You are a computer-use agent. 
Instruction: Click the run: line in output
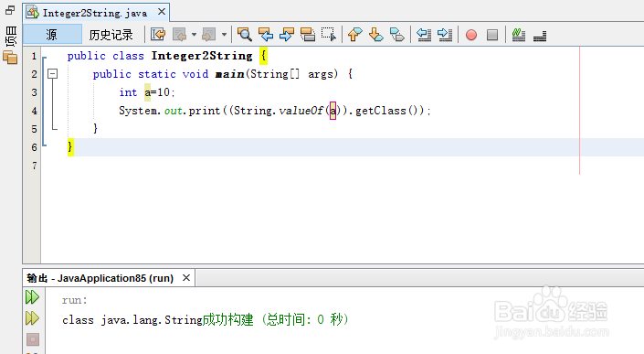click(x=74, y=300)
